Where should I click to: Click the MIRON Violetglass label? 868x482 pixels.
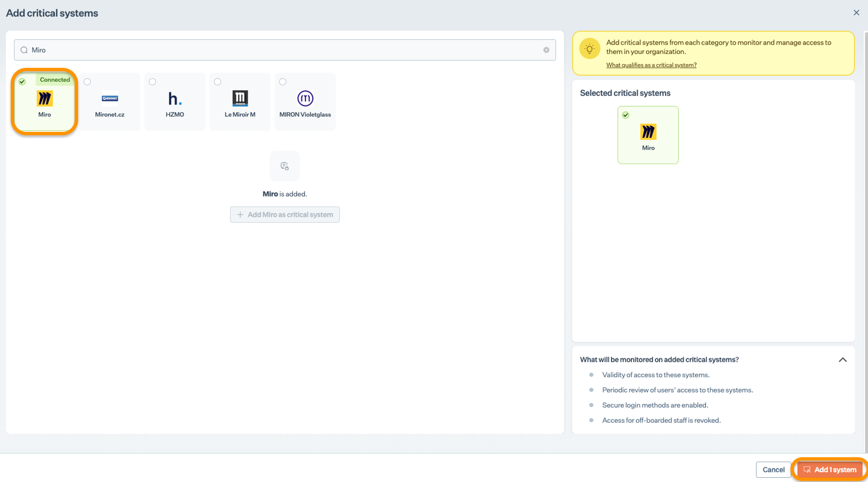[x=305, y=114]
